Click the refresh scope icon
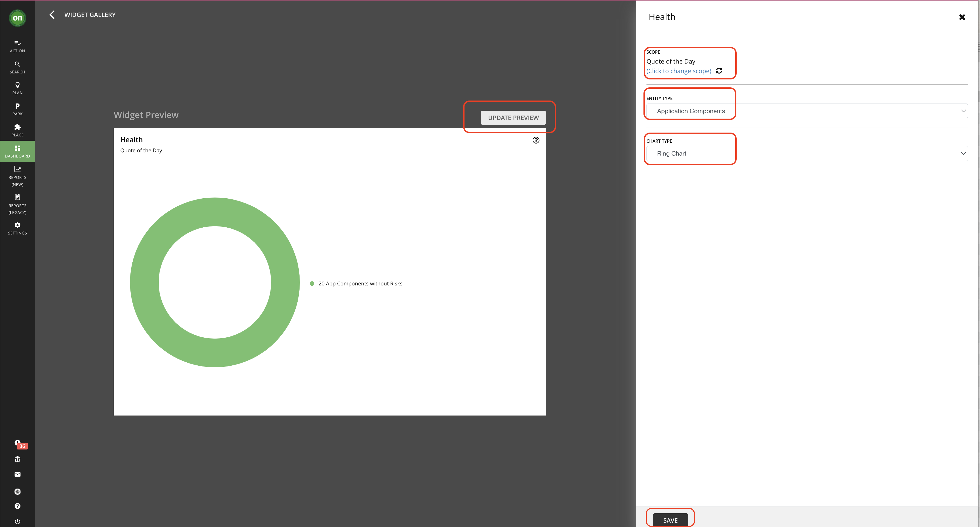Image resolution: width=980 pixels, height=527 pixels. click(x=719, y=71)
